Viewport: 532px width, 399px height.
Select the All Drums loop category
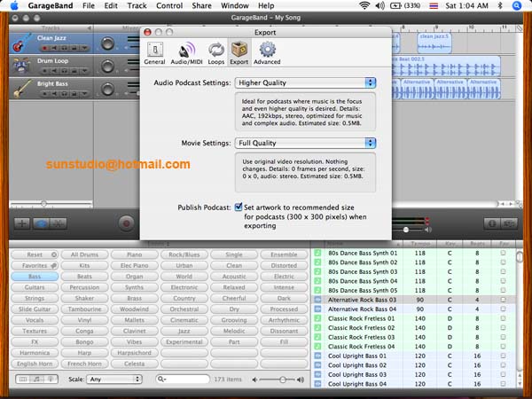pos(84,254)
